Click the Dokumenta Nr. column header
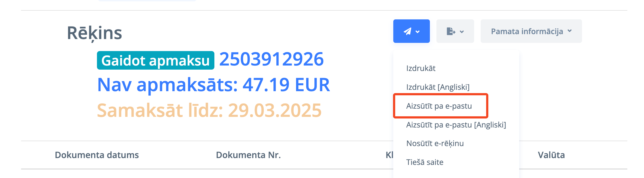The width and height of the screenshot is (644, 178). pos(248,155)
